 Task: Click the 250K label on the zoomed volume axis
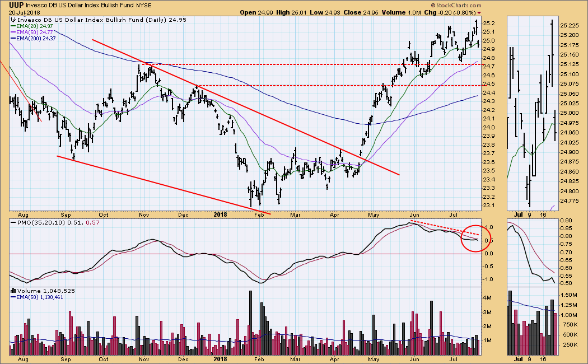pyautogui.click(x=568, y=345)
